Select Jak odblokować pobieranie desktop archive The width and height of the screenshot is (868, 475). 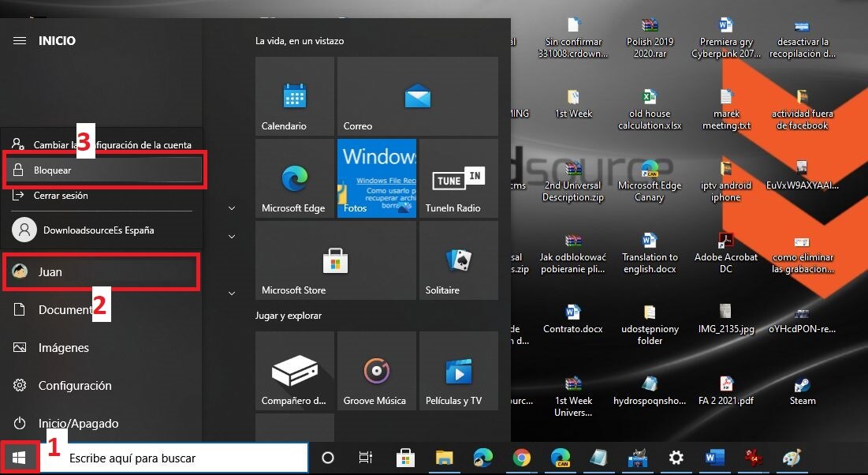[573, 254]
